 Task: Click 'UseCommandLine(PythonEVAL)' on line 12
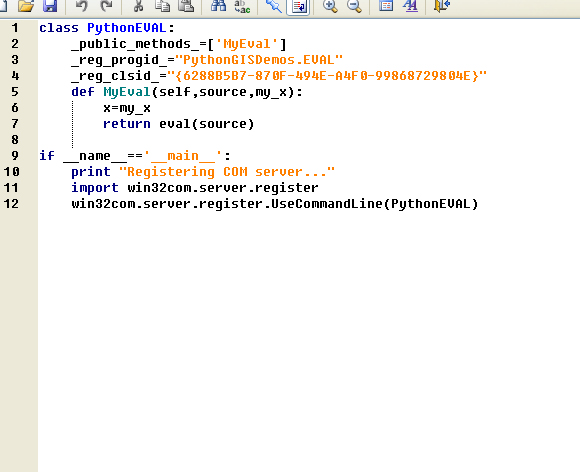[x=375, y=203]
